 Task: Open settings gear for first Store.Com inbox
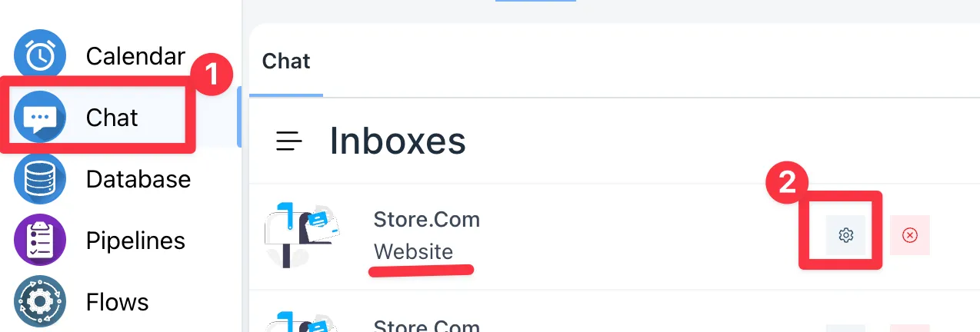(845, 235)
